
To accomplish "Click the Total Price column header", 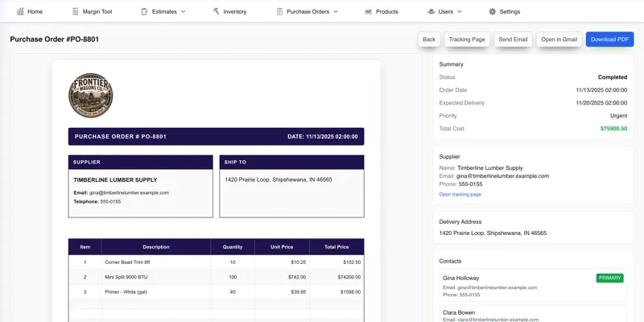I will click(x=336, y=247).
